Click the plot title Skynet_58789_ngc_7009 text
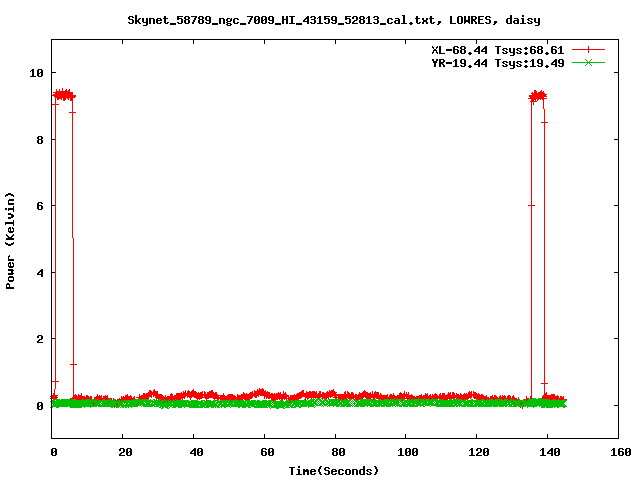This screenshot has height=480, width=640. pos(334,20)
